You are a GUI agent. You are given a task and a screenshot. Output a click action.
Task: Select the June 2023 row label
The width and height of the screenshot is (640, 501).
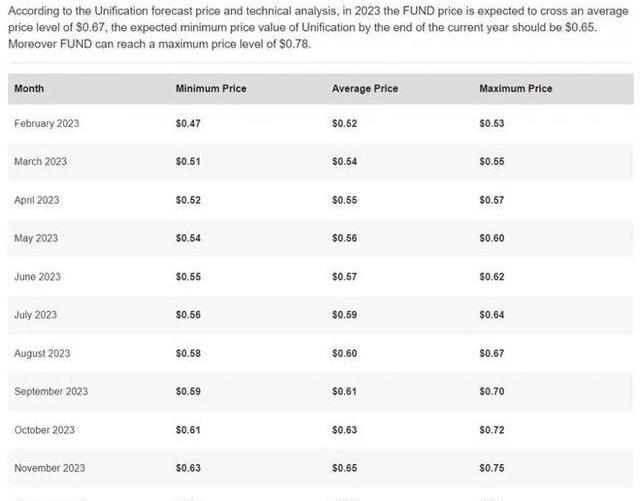pos(38,277)
